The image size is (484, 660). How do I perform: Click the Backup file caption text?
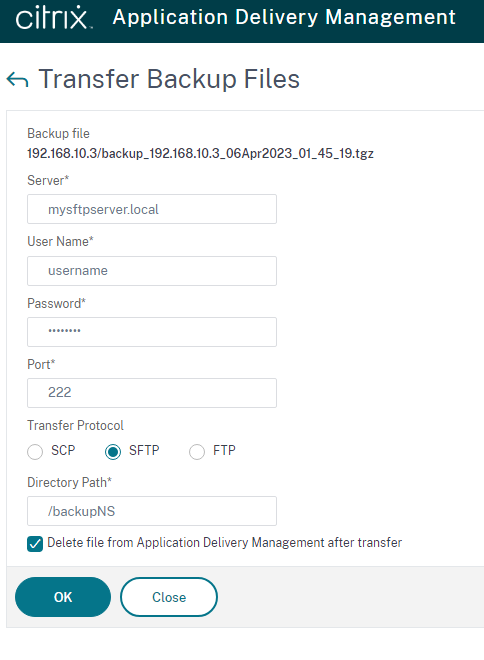[59, 133]
